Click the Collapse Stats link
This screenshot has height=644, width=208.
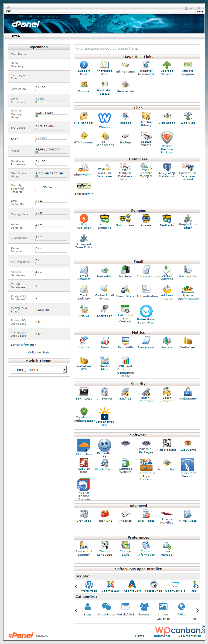click(x=39, y=352)
